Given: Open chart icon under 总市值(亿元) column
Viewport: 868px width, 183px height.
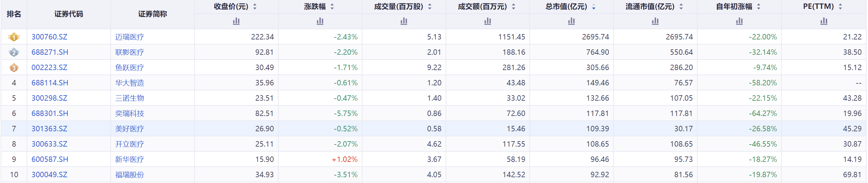Looking at the screenshot, I should point(571,21).
